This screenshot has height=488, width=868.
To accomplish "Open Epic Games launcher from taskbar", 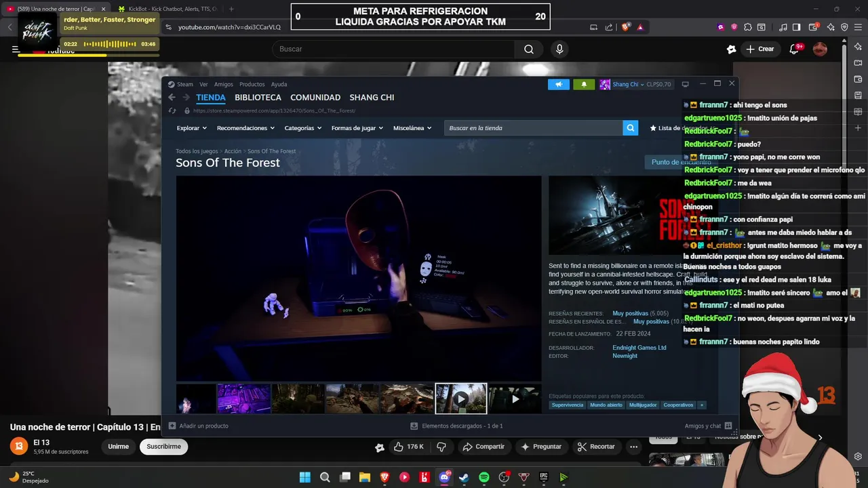I will 543,477.
